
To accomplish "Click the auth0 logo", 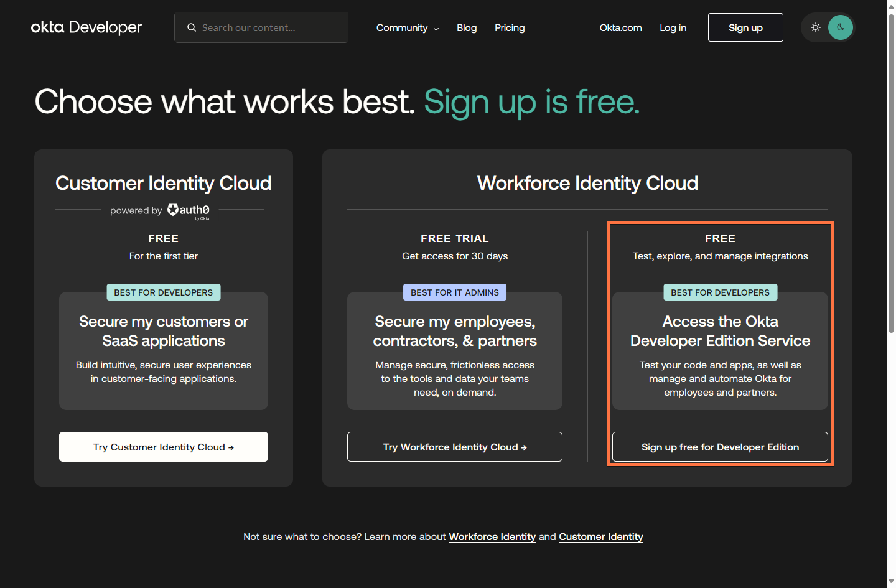I will click(189, 211).
